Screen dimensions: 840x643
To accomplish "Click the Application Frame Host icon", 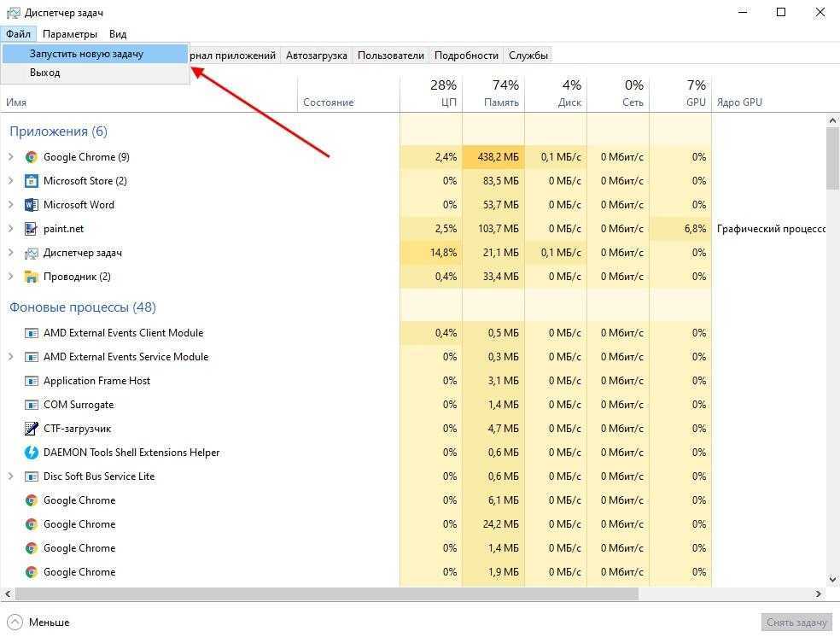I will click(x=31, y=381).
